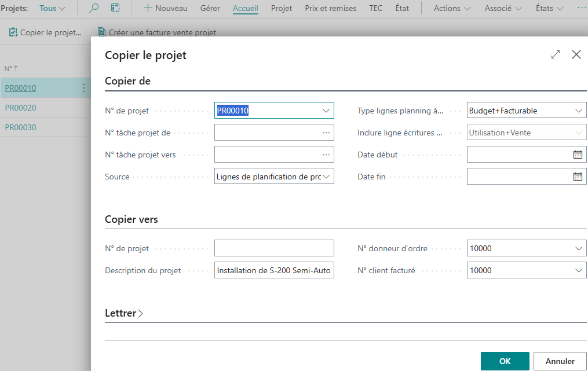Click the plus icon for Nouveau
Image resolution: width=588 pixels, height=371 pixels.
(x=148, y=8)
